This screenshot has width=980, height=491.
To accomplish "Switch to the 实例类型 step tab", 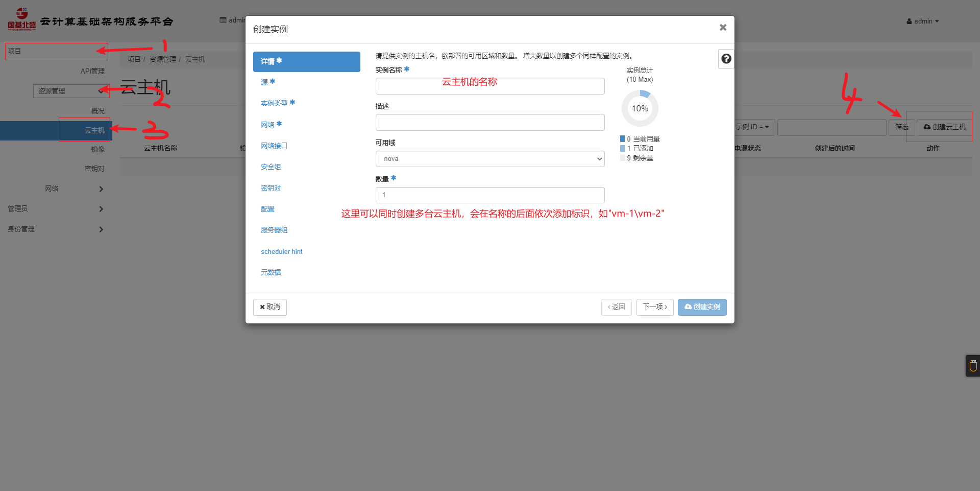I will (277, 103).
